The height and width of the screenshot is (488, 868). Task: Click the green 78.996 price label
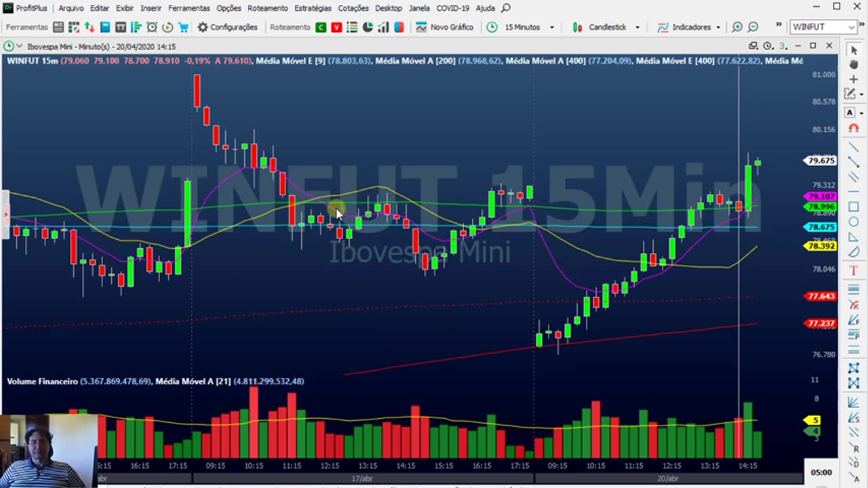[x=821, y=207]
